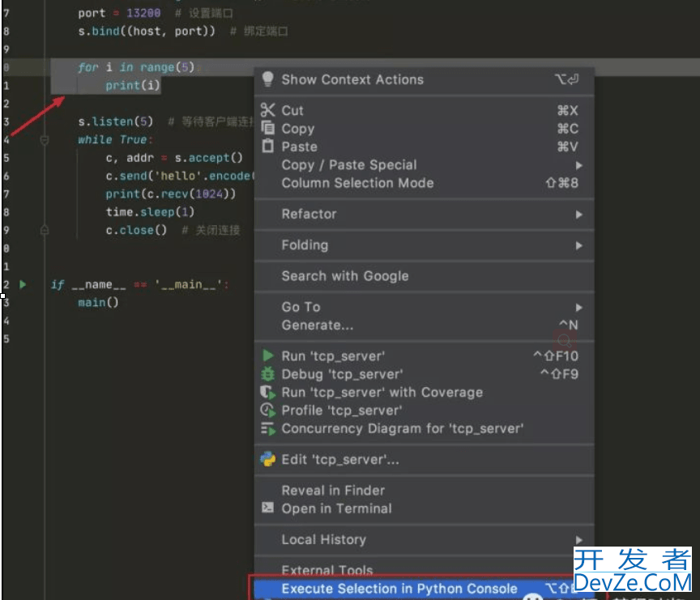The image size is (700, 600).
Task: Open the Go To entry
Action: click(424, 307)
